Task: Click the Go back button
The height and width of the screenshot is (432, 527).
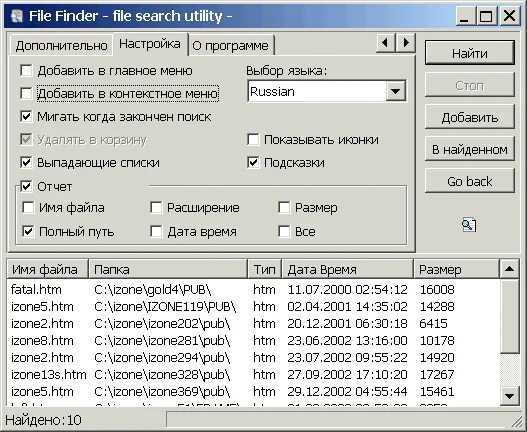Action: 470,181
